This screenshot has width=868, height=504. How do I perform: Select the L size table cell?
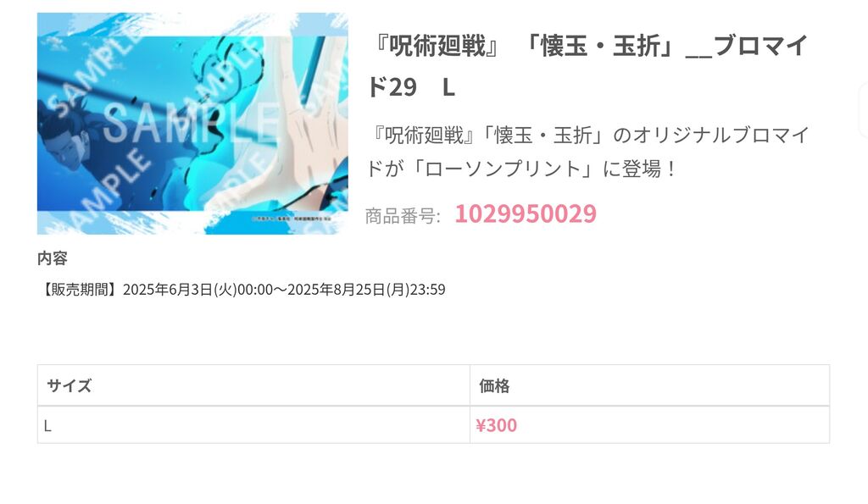click(253, 425)
